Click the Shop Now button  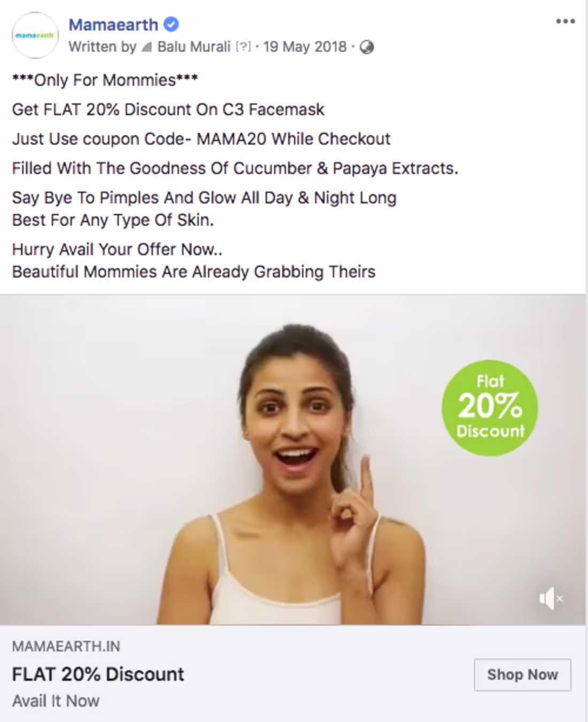point(522,674)
